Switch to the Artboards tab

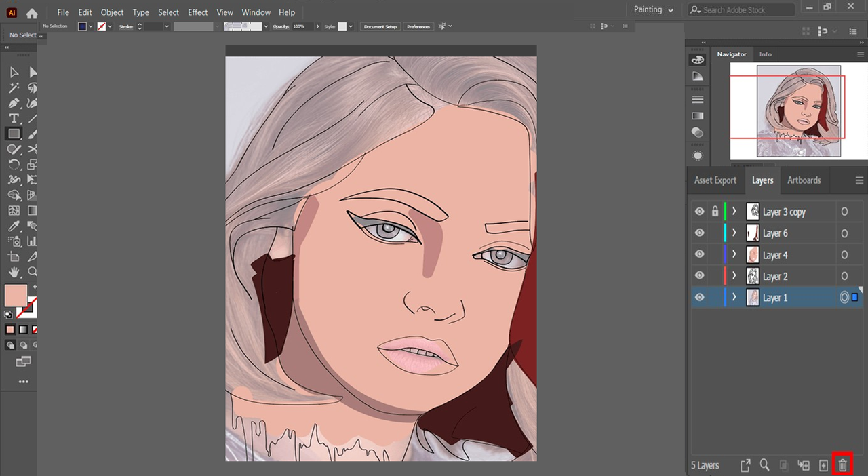pyautogui.click(x=804, y=180)
